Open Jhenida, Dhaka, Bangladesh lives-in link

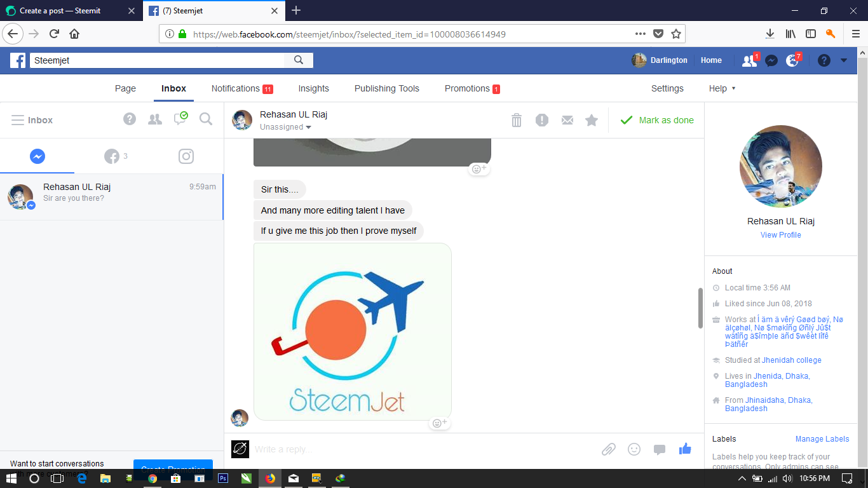pyautogui.click(x=768, y=380)
